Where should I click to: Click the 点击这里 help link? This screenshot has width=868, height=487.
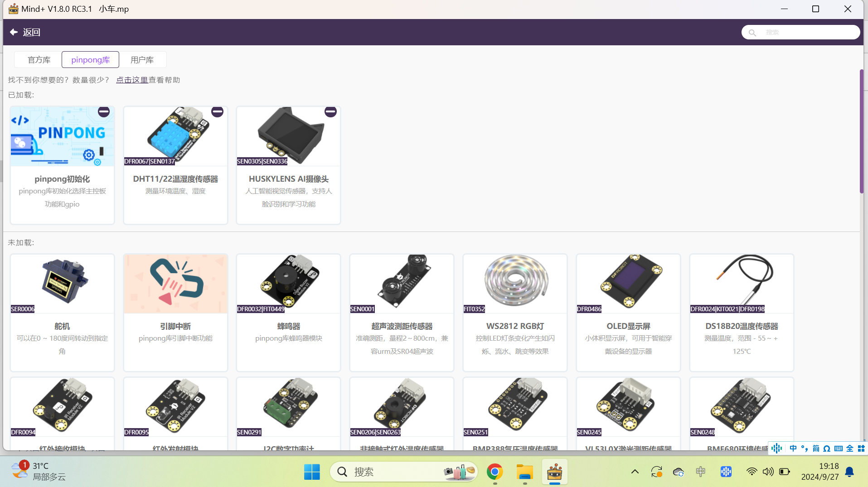[x=132, y=80]
